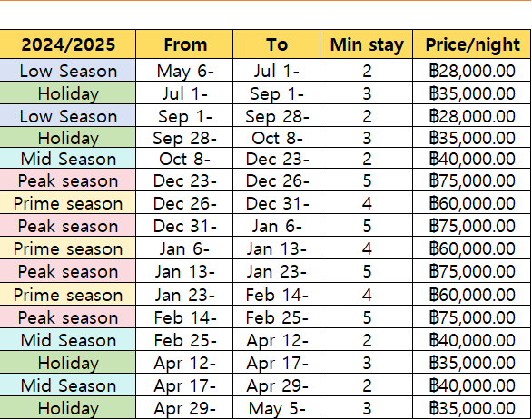532x419 pixels.
Task: Select the Price/night header cell
Action: (x=471, y=44)
